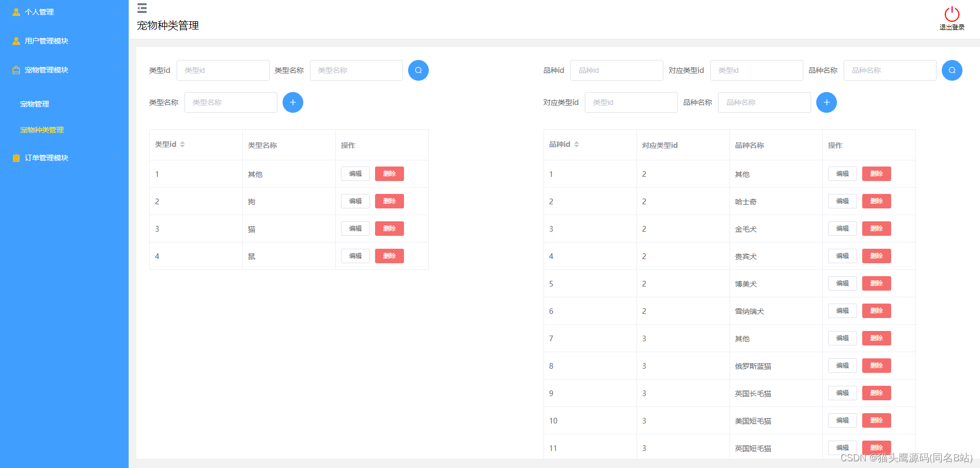The height and width of the screenshot is (468, 980).
Task: 切换到宠物管理页面
Action: coord(34,103)
